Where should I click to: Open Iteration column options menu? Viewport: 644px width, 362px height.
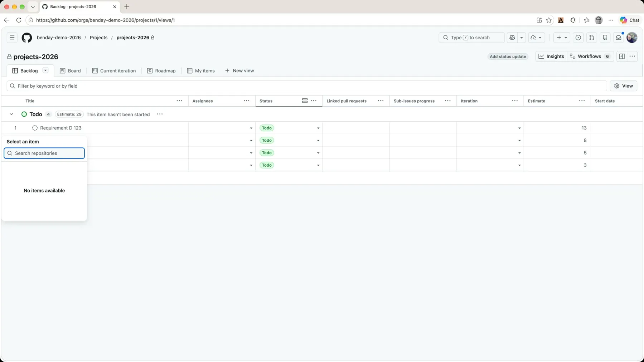(x=515, y=101)
